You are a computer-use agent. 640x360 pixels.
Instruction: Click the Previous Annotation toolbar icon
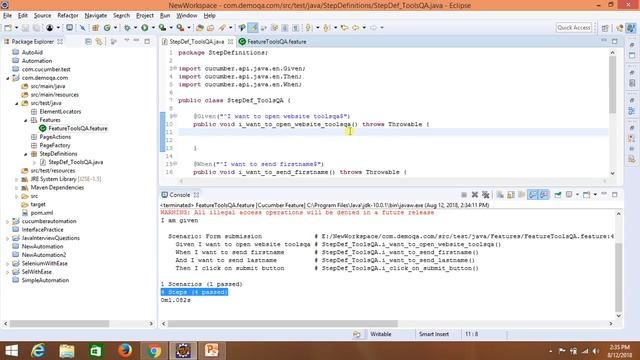point(326,28)
